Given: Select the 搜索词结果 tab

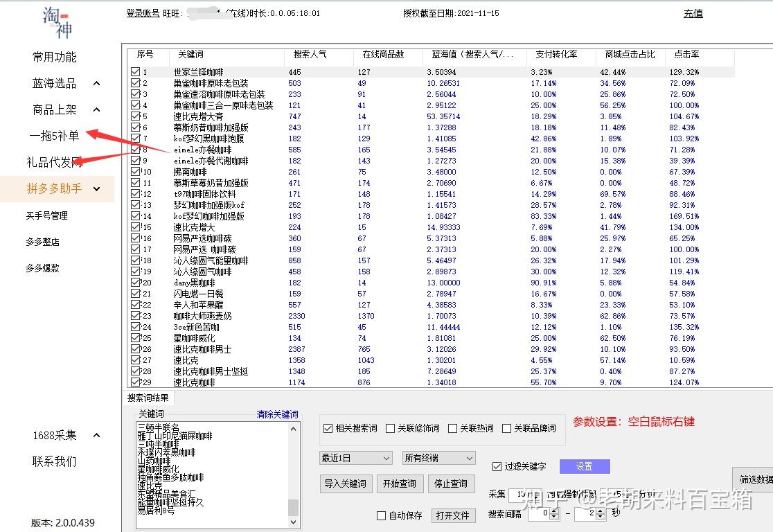Looking at the screenshot, I should click(148, 398).
